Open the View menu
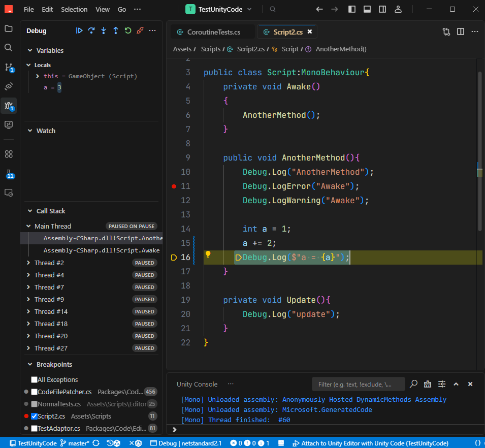This screenshot has width=485, height=448. tap(103, 9)
